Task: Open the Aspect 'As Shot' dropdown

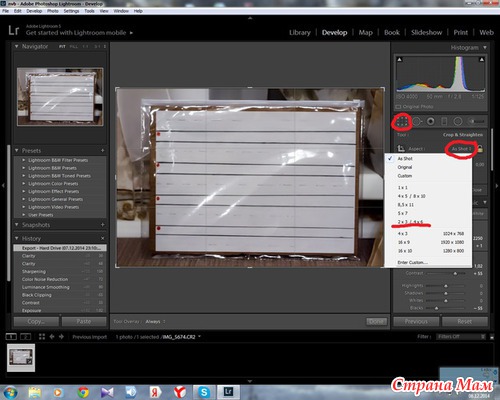Action: (x=461, y=149)
